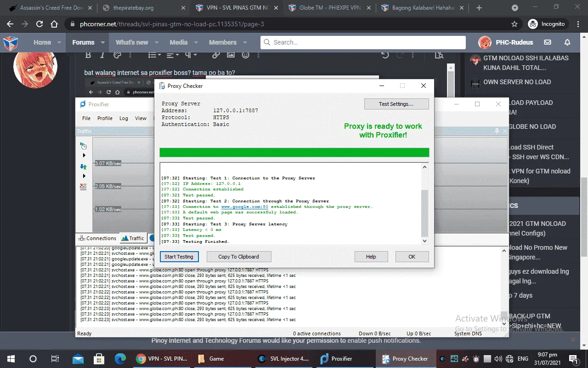588x368 pixels.
Task: Expand the Members dropdown arrow
Action: point(245,42)
